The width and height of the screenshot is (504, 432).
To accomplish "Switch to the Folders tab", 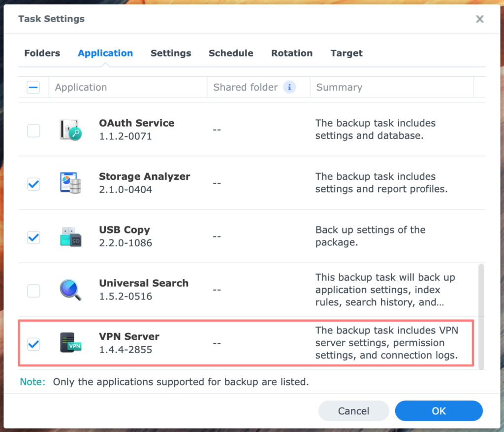I will (42, 53).
